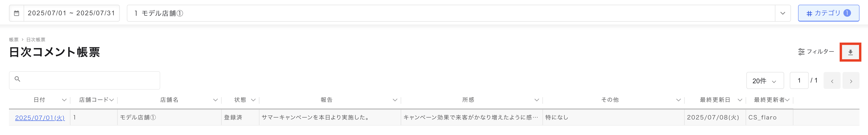Expand the モデル店舗① store dropdown
868x135 pixels.
[782, 13]
